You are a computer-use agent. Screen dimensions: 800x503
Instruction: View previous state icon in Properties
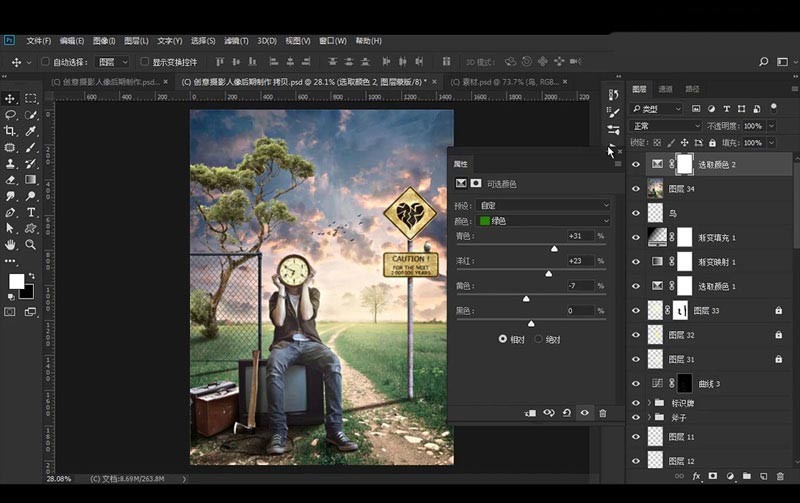(x=548, y=413)
